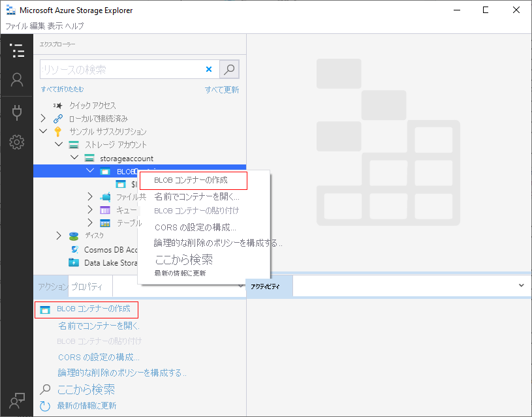Expand the ディスク node
Screen dimensions: 532x417
pyautogui.click(x=59, y=236)
